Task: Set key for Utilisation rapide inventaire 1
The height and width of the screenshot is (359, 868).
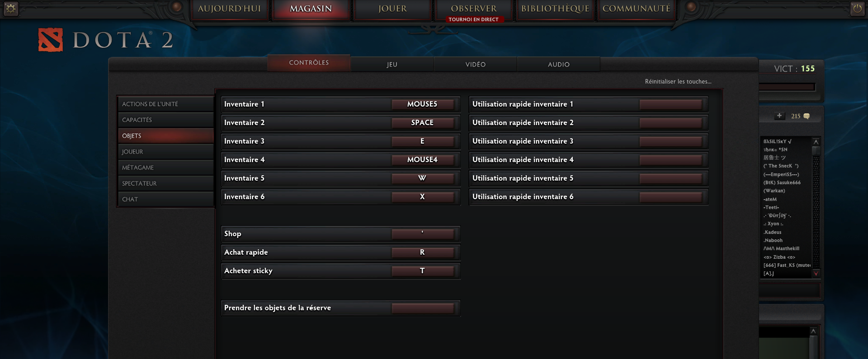Action: tap(670, 104)
